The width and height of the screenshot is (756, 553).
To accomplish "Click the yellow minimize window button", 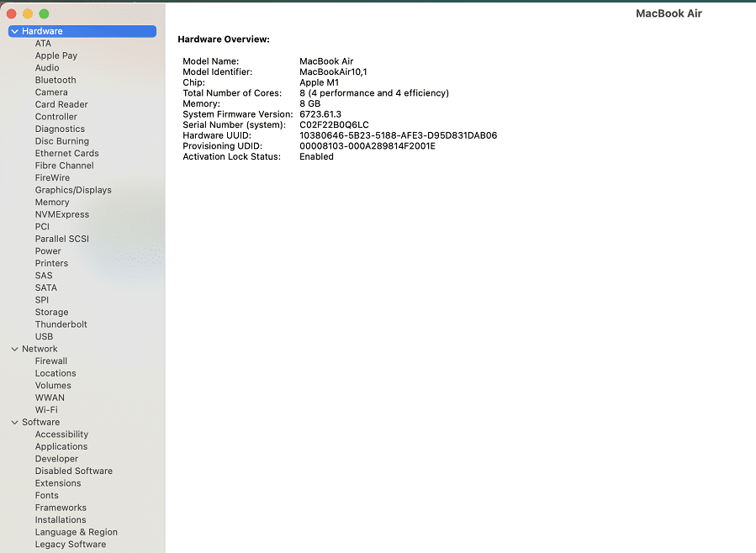I will point(28,14).
